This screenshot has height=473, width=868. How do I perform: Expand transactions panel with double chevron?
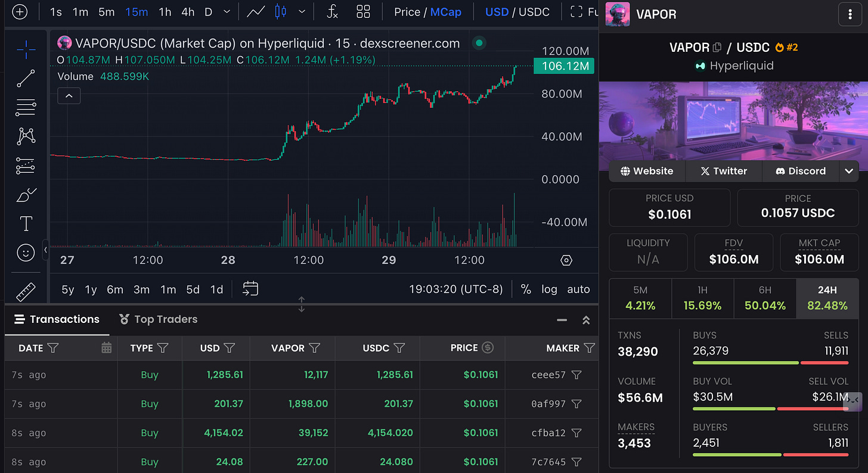[x=586, y=320]
